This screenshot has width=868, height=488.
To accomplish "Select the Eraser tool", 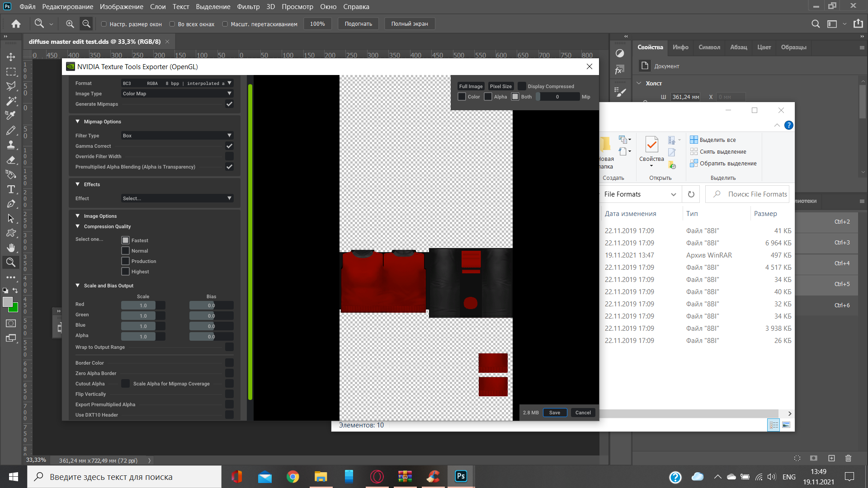I will (x=11, y=160).
